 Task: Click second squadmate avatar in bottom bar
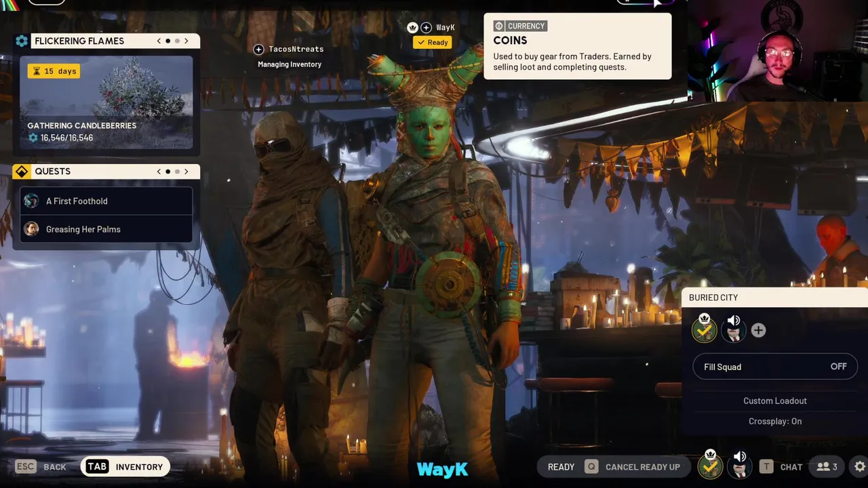739,466
